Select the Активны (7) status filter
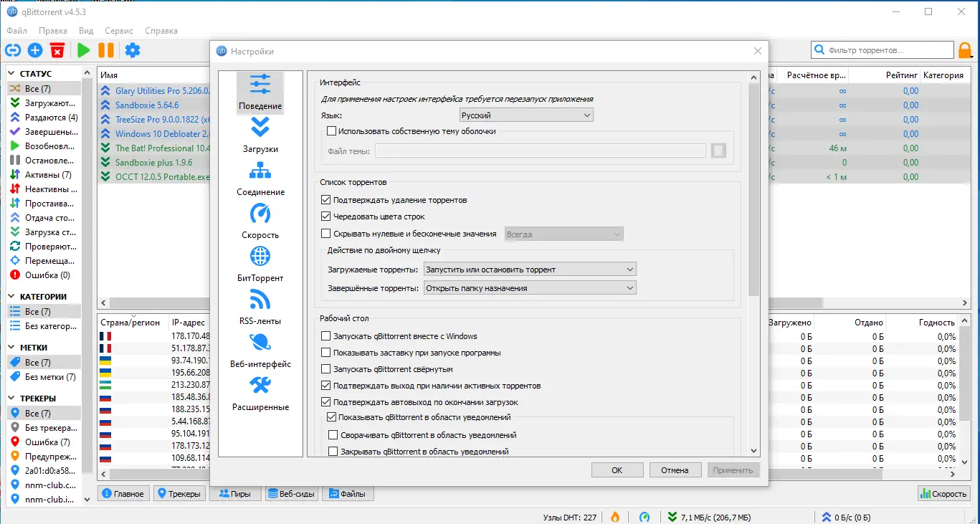The image size is (980, 524). pyautogui.click(x=43, y=175)
